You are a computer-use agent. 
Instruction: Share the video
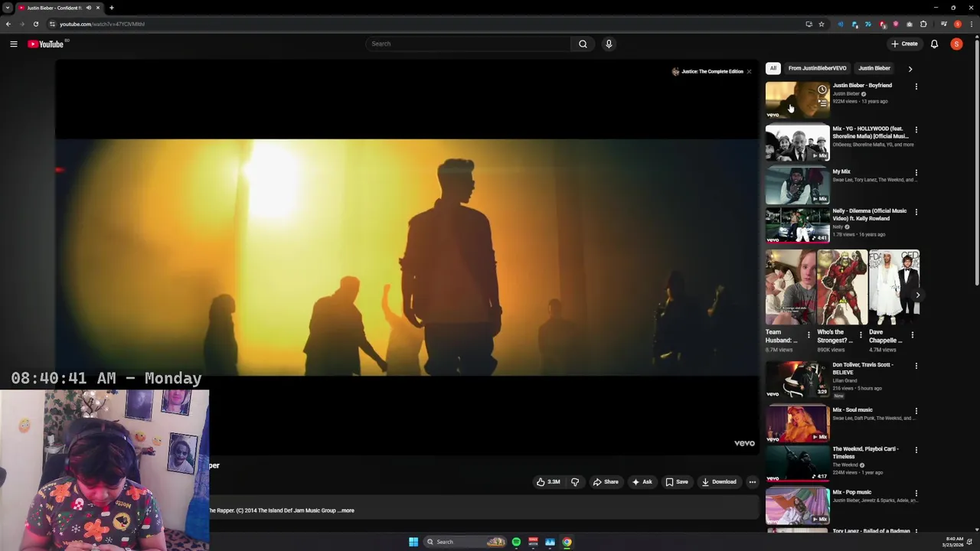[605, 482]
